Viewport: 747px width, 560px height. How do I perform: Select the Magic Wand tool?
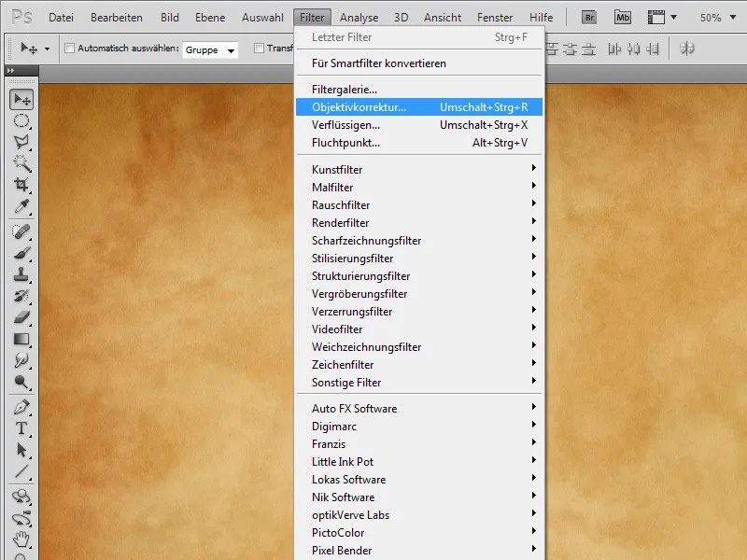[21, 163]
